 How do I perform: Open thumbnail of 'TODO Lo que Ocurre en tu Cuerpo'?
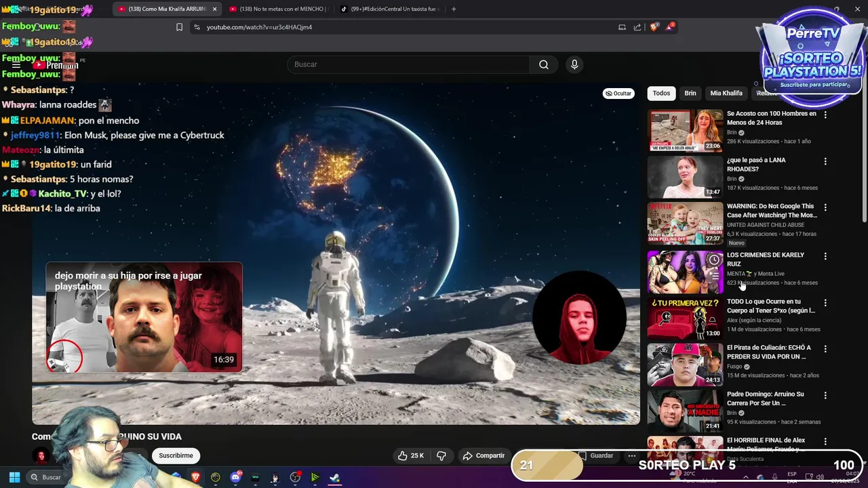(x=685, y=319)
